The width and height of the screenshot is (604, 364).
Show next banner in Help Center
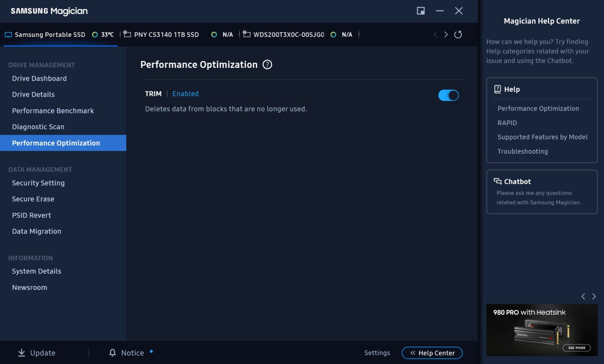point(594,296)
